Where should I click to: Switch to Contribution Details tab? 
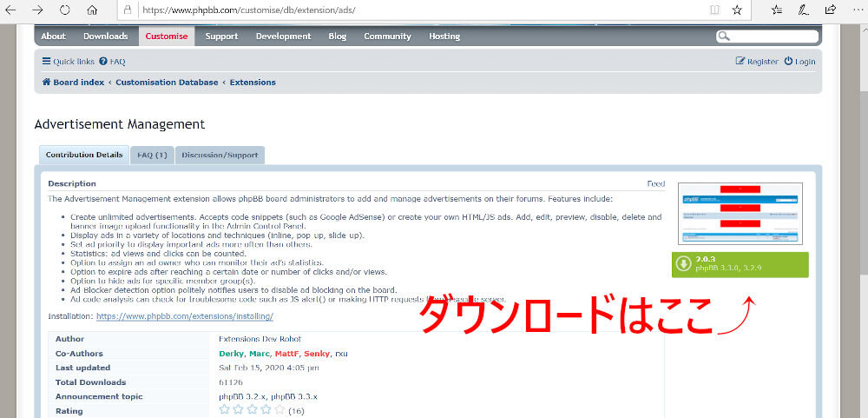[x=84, y=155]
